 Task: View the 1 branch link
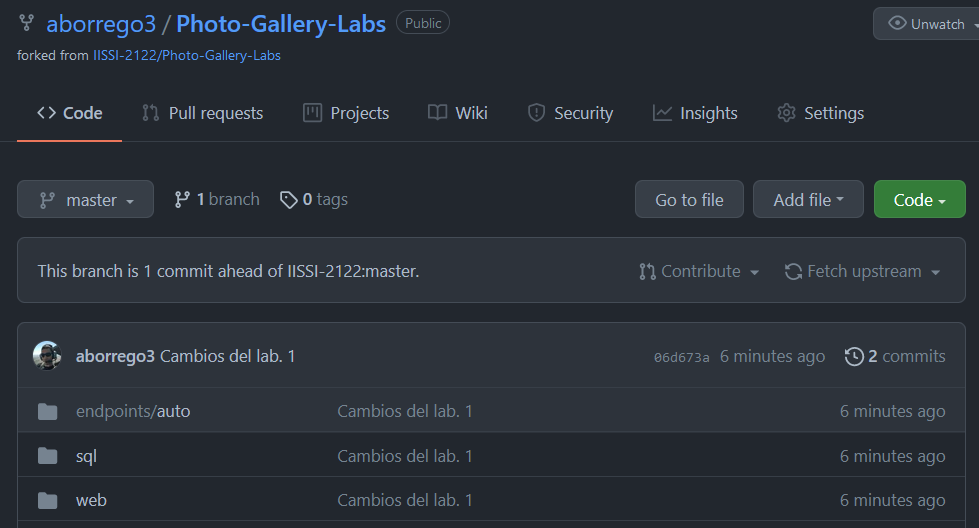(217, 200)
